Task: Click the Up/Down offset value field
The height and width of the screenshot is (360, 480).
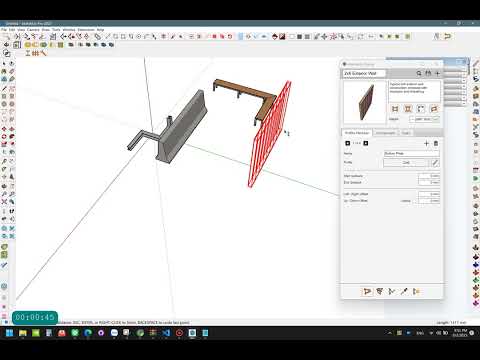Action: click(x=429, y=201)
